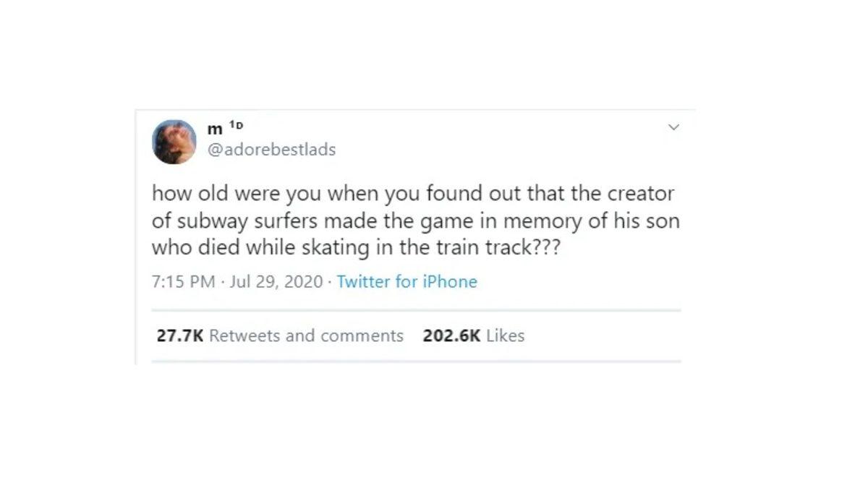Open the "Likes" label
This screenshot has width=868, height=488.
pyautogui.click(x=505, y=335)
